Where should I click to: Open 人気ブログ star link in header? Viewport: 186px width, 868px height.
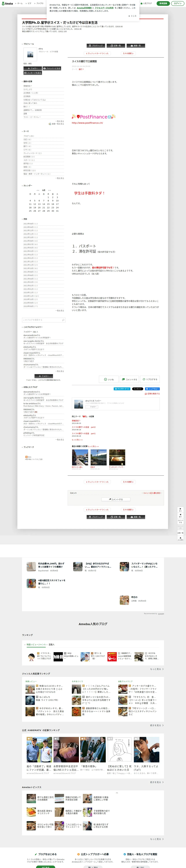coord(146,3)
